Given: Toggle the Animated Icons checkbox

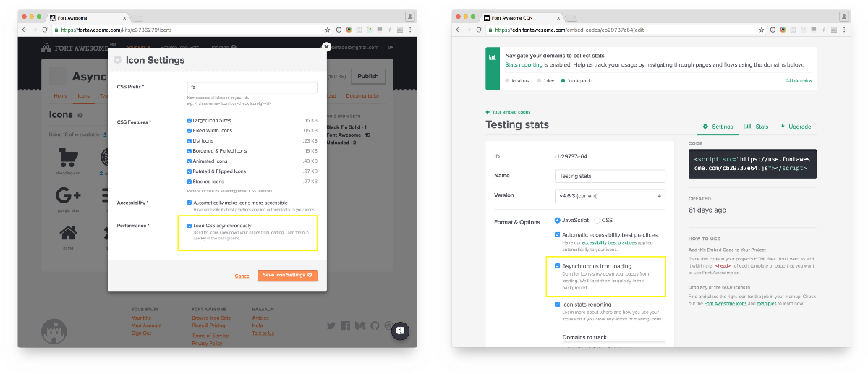Looking at the screenshot, I should click(190, 161).
